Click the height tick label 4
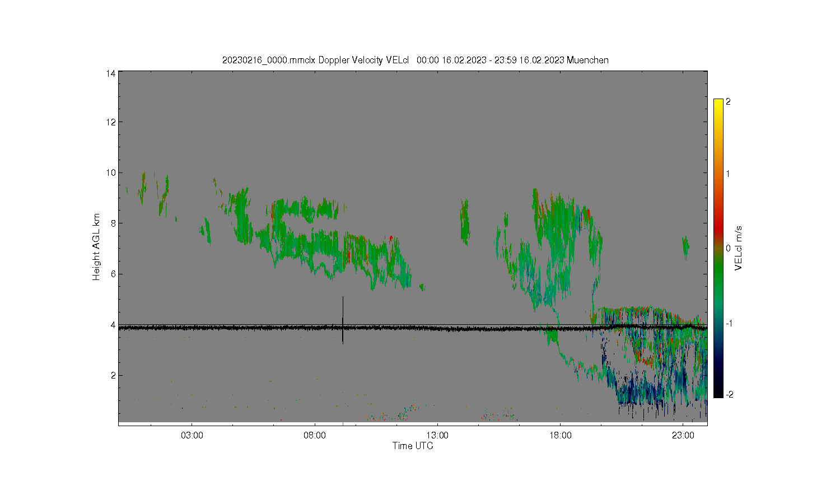The image size is (840, 504). click(x=113, y=325)
